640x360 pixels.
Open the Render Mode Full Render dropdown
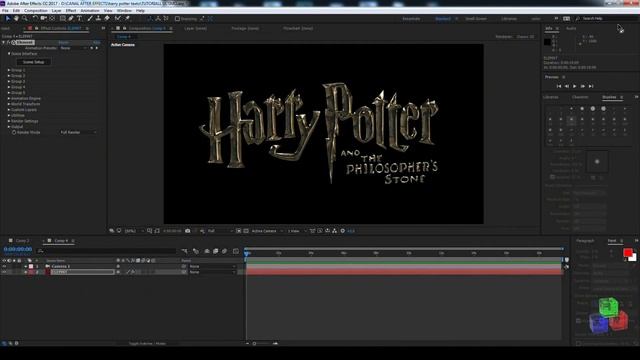tap(78, 132)
